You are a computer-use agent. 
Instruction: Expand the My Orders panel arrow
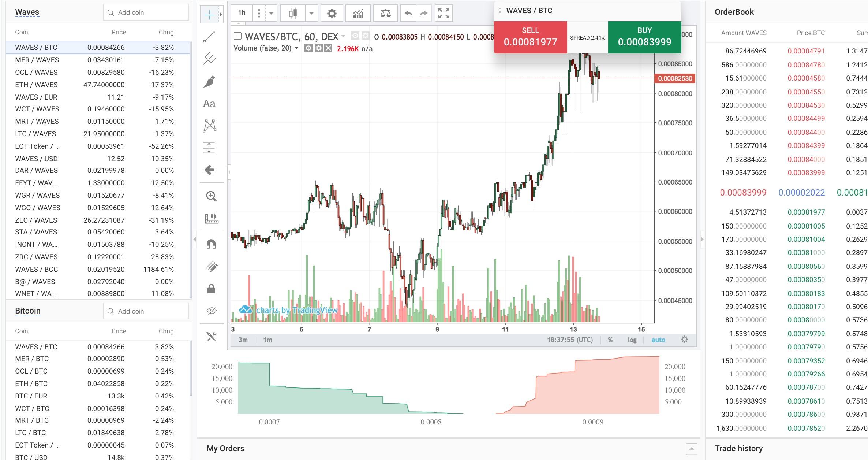(691, 449)
